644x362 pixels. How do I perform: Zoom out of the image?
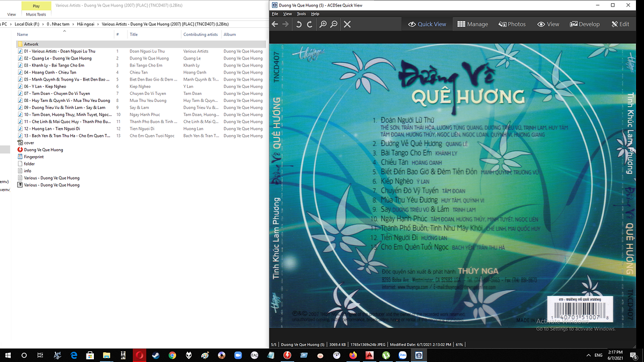334,24
